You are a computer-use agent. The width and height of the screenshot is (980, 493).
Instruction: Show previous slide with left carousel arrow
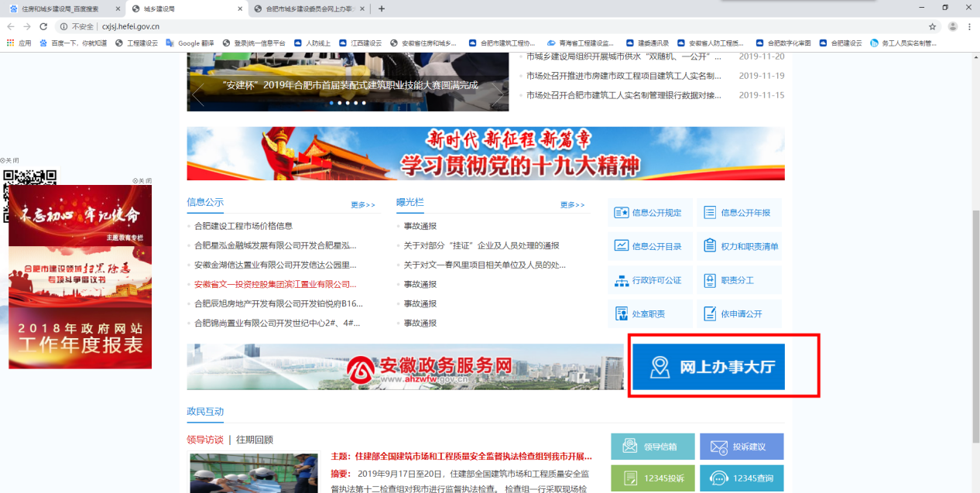point(198,94)
